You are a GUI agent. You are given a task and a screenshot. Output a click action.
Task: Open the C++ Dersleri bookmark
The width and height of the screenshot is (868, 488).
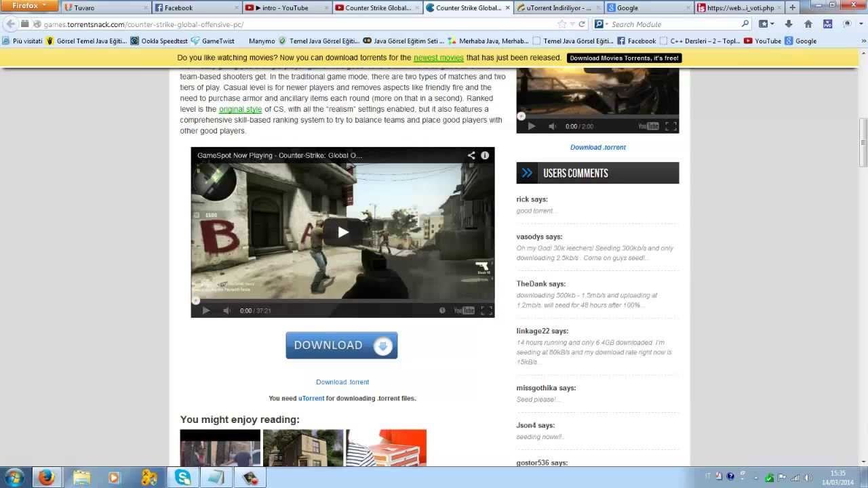coord(700,41)
